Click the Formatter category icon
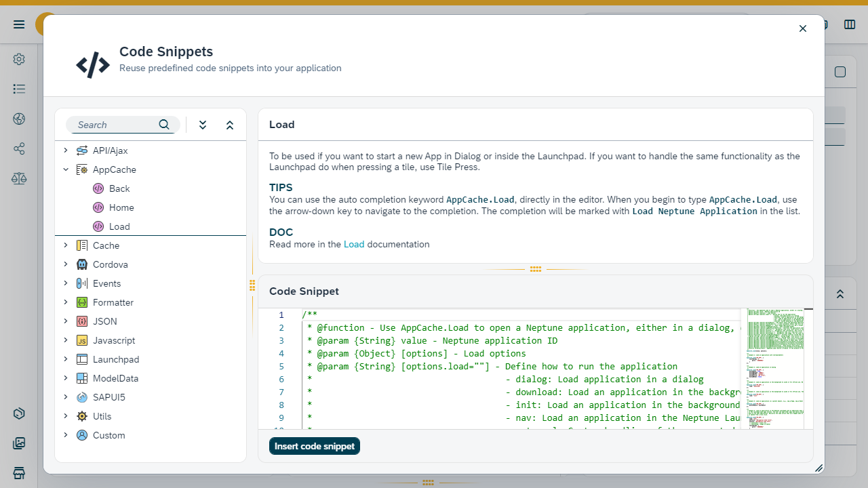The width and height of the screenshot is (868, 488). [x=82, y=302]
